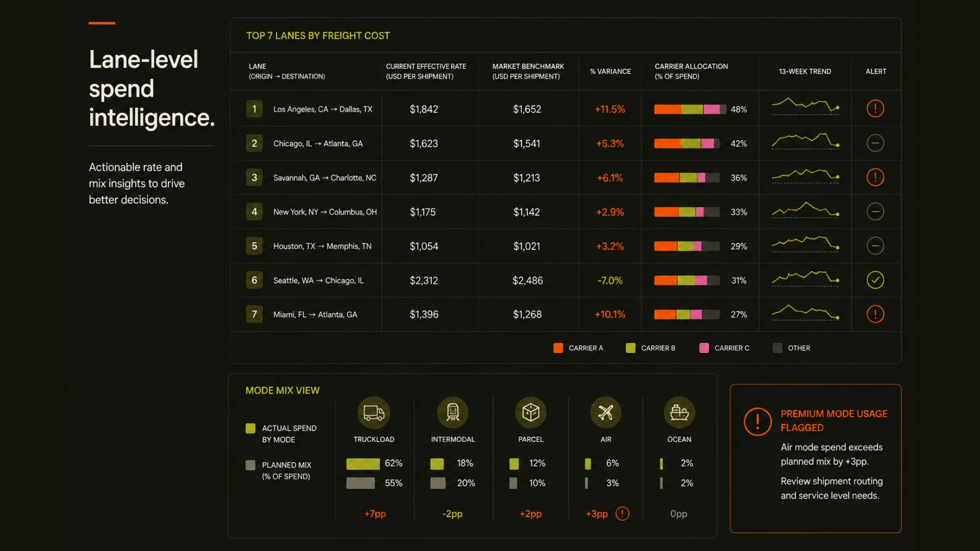Click the Market Benchmark column header
Viewport: 980px width, 551px height.
tap(528, 71)
